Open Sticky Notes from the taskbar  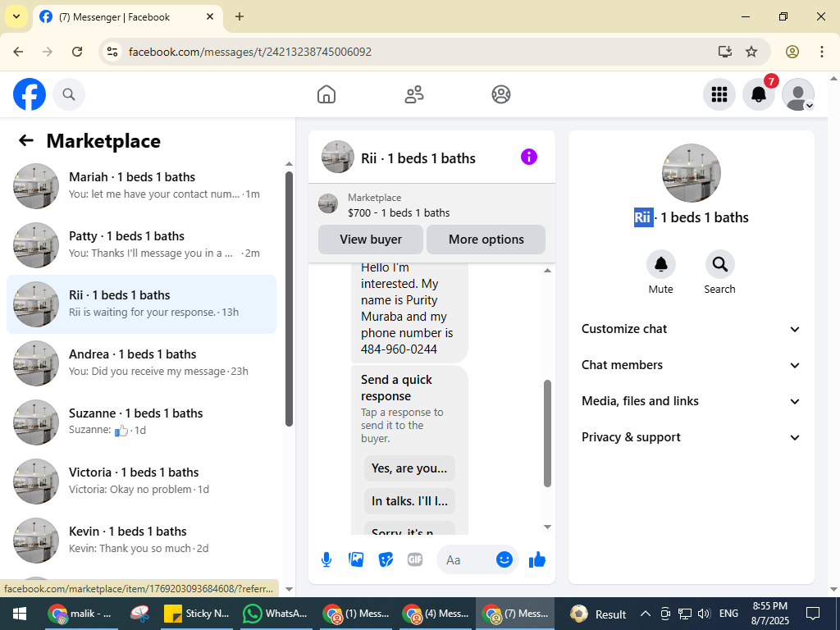coord(196,614)
